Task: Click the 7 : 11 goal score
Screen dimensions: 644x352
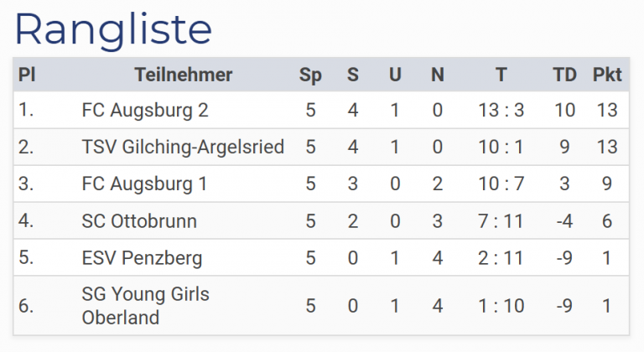Action: tap(501, 221)
